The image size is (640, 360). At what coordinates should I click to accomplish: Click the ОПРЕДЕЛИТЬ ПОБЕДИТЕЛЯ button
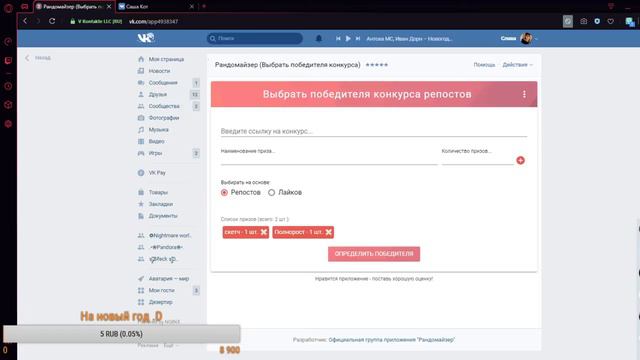(x=374, y=254)
